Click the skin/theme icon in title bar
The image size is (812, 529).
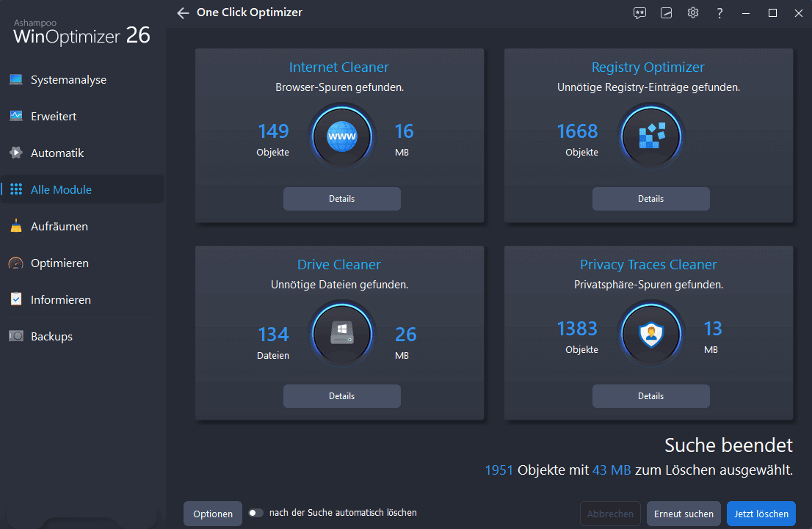[666, 13]
